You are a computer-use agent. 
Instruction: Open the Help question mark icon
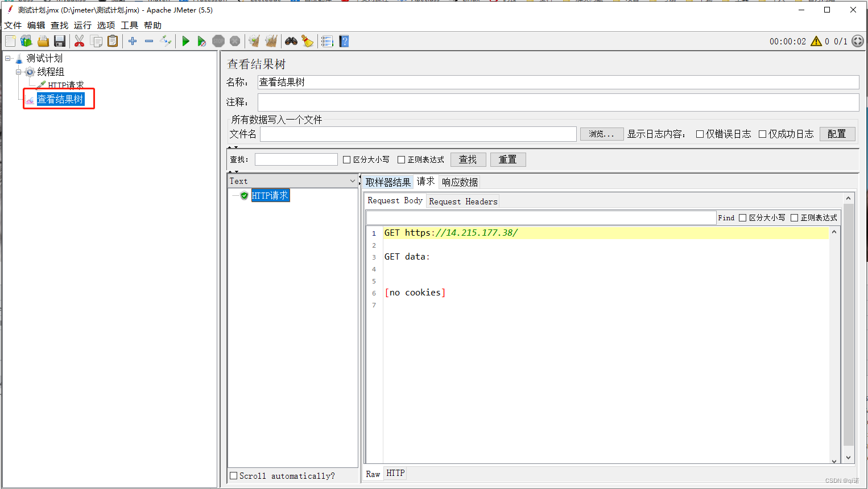click(344, 41)
